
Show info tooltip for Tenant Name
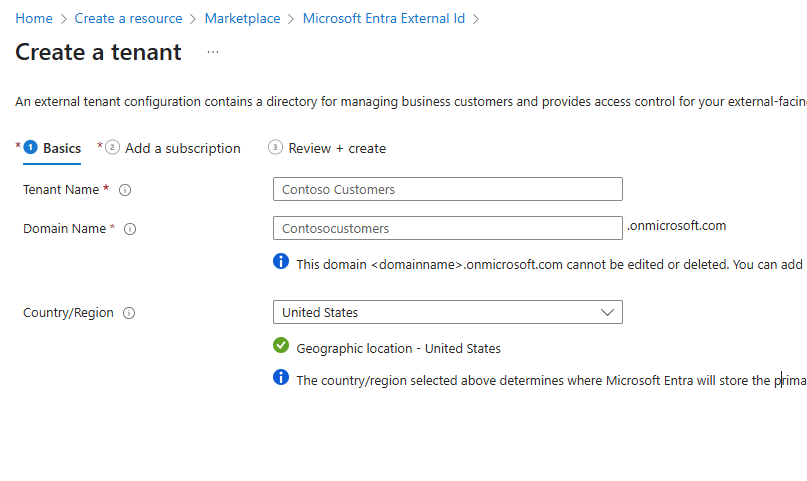click(125, 190)
